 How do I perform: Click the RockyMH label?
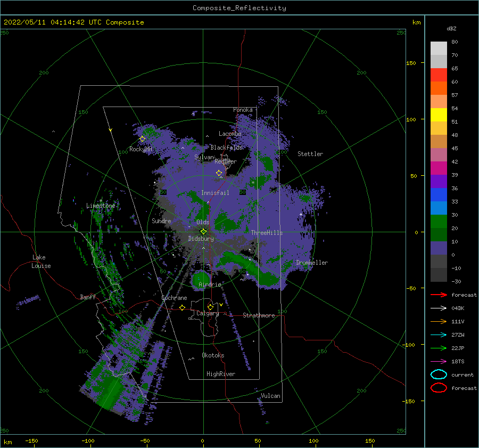(x=141, y=149)
